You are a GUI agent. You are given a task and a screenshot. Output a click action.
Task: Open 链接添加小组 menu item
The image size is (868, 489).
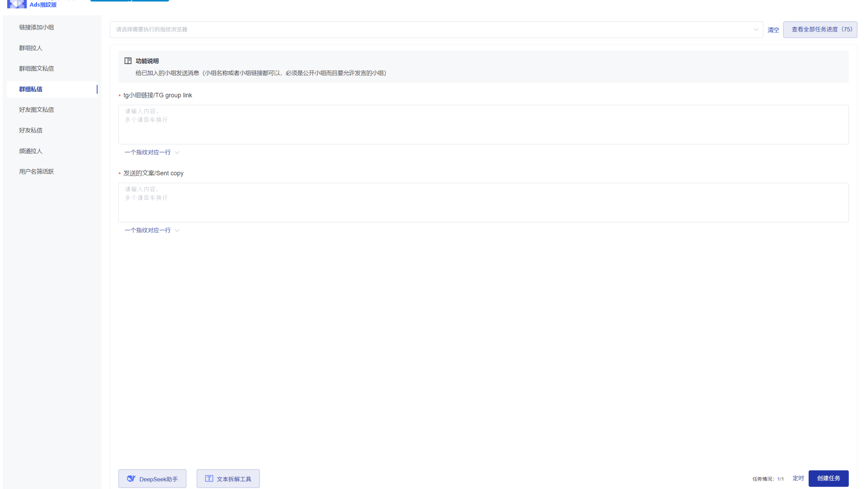click(x=36, y=27)
